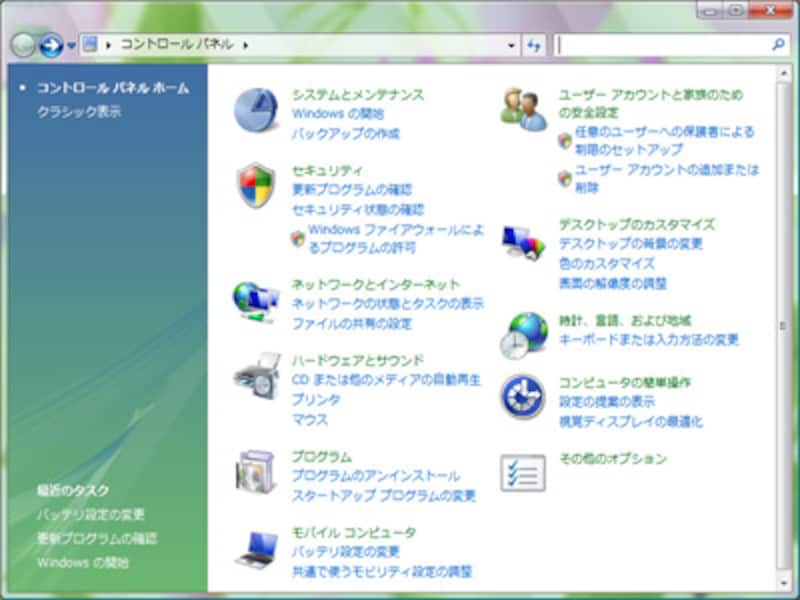Open ネットワークとインターネット globe icon
Image resolution: width=800 pixels, height=600 pixels.
(257, 299)
